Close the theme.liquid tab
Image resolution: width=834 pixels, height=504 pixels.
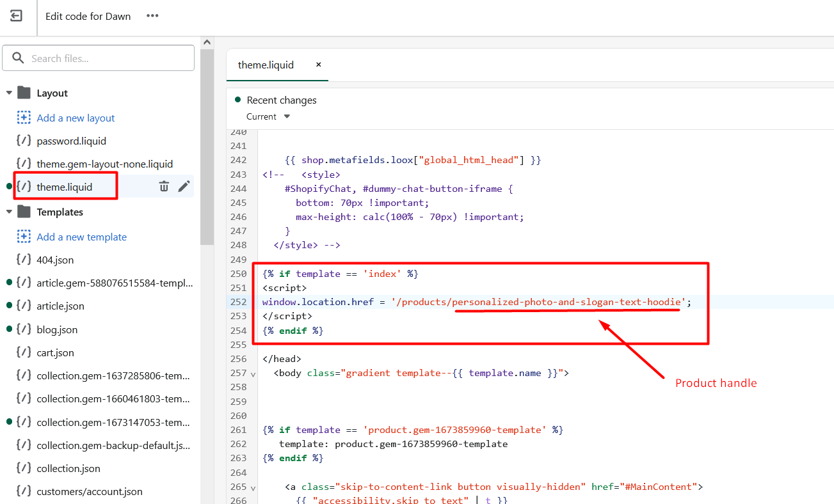click(318, 65)
